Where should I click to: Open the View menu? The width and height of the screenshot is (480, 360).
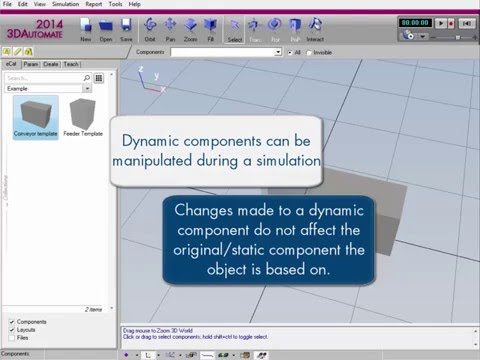[40, 4]
